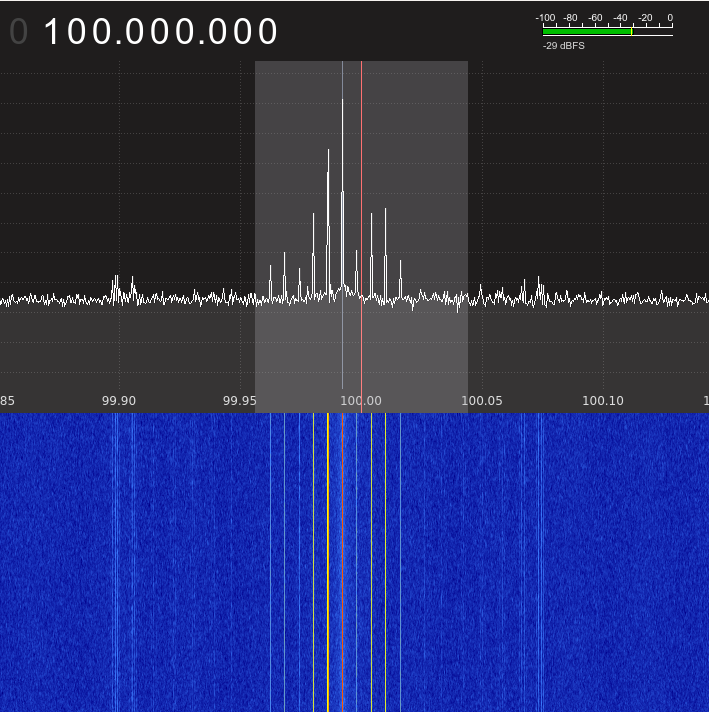
Task: Click the 100.10 frequency axis label
Action: [x=603, y=400]
